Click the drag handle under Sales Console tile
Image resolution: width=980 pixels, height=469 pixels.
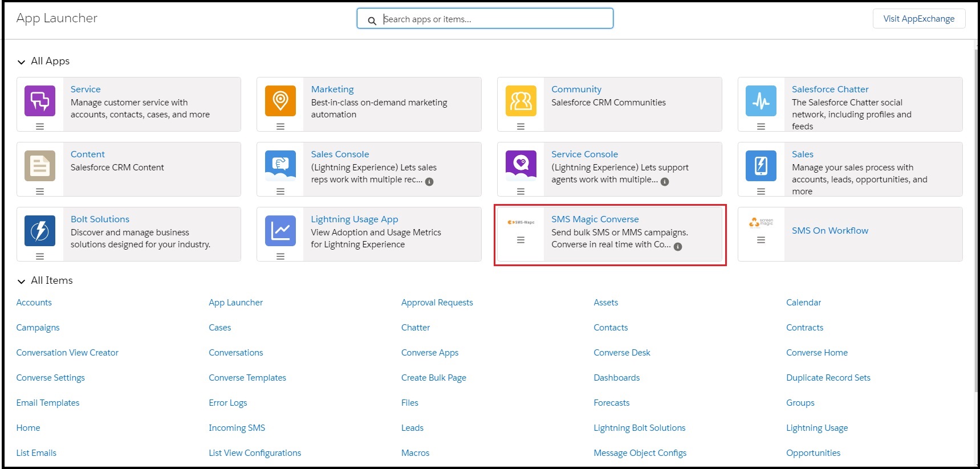point(280,191)
